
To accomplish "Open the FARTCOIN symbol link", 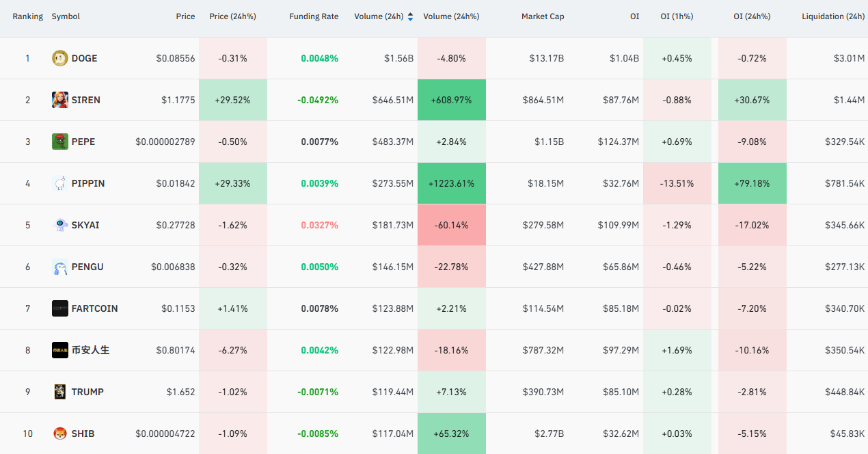I will tap(94, 308).
